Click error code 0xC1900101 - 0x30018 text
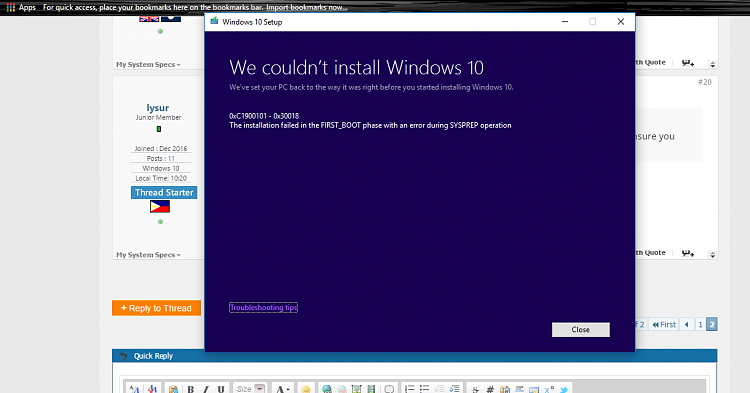 coord(264,116)
